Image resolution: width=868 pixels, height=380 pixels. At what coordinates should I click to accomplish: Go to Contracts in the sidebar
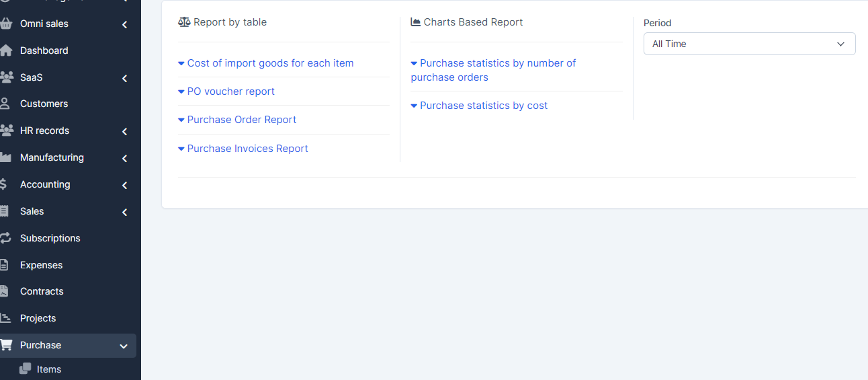pos(42,291)
